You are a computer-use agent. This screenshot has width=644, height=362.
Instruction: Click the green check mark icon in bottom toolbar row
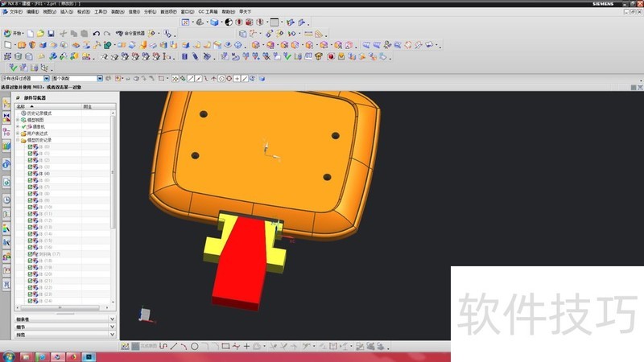13,68
